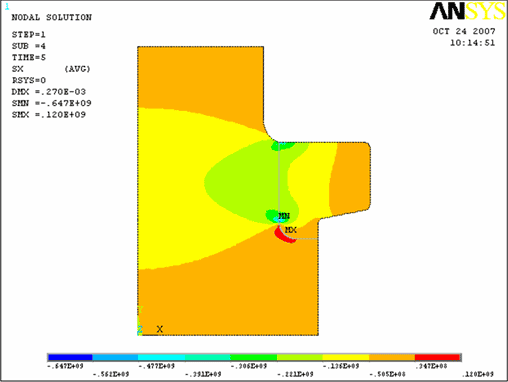Click the ANSYS logo
Screen dimensions: 508x382
pyautogui.click(x=467, y=11)
